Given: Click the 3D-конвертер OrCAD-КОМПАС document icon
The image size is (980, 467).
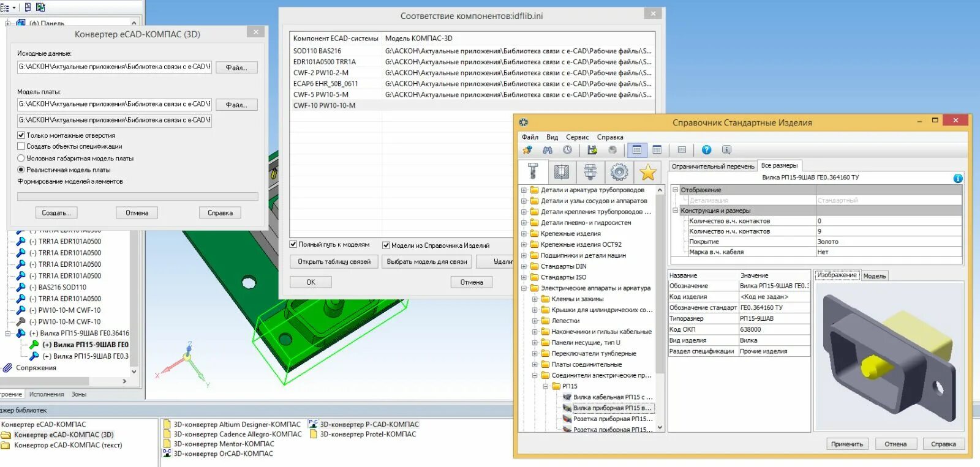Looking at the screenshot, I should [x=167, y=454].
